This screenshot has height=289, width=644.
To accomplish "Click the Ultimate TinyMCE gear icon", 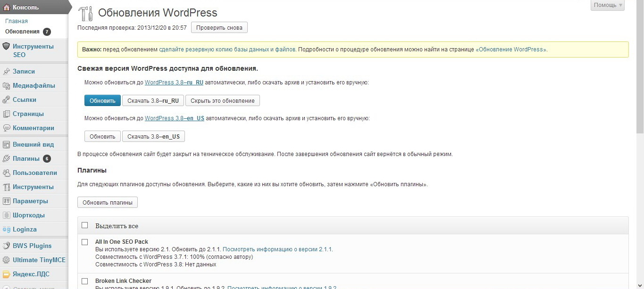I will [6, 260].
